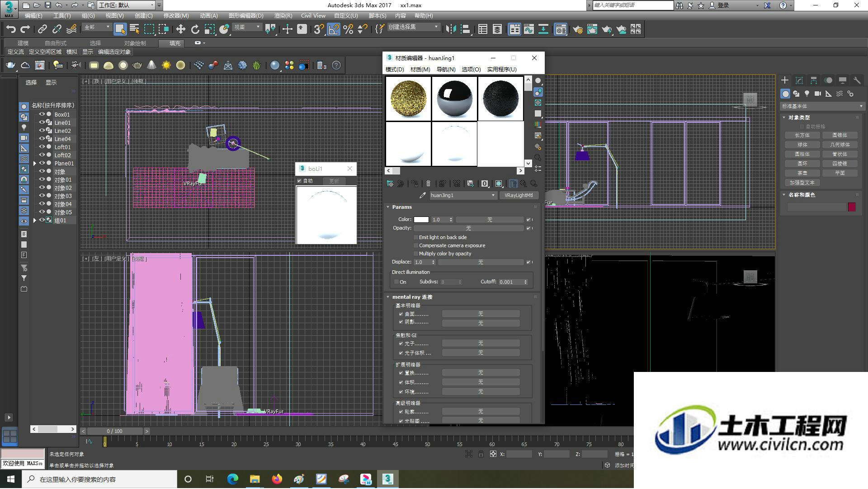
Task: Open the 视图 reference coordinate dropdown
Action: click(247, 27)
